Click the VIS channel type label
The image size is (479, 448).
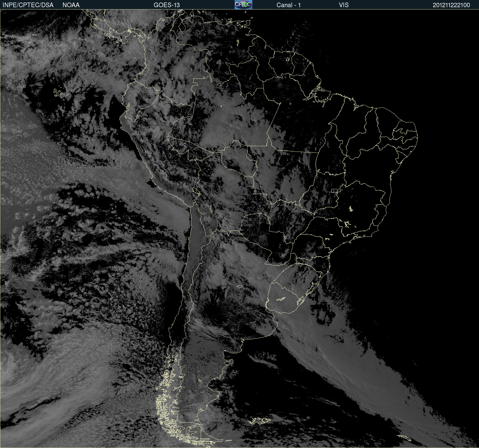(x=343, y=5)
